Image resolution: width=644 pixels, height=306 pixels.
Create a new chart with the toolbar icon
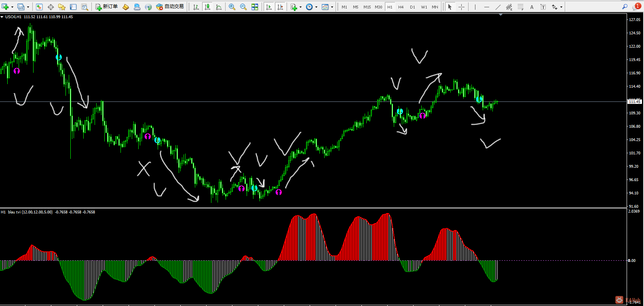point(5,7)
